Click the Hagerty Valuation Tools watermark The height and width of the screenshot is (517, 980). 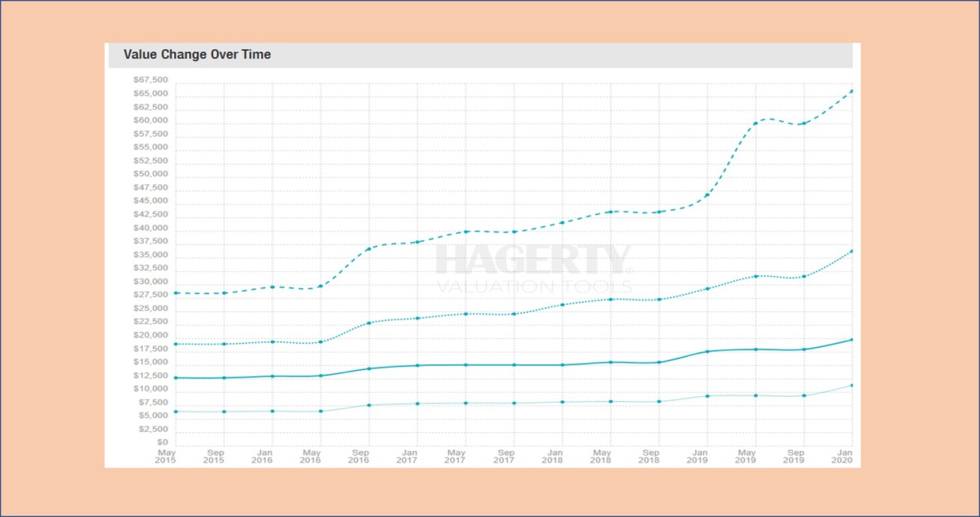[x=533, y=269]
